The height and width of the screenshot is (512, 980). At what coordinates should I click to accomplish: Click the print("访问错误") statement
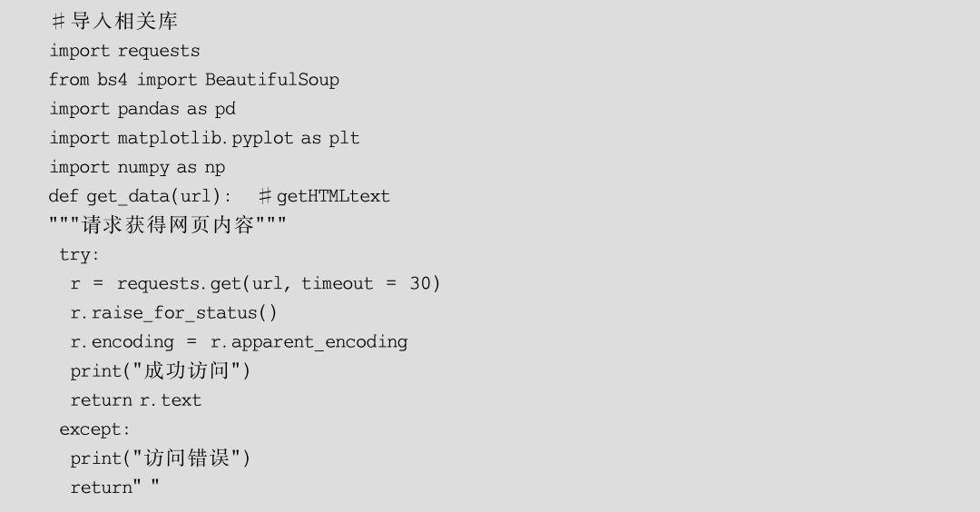(161, 458)
